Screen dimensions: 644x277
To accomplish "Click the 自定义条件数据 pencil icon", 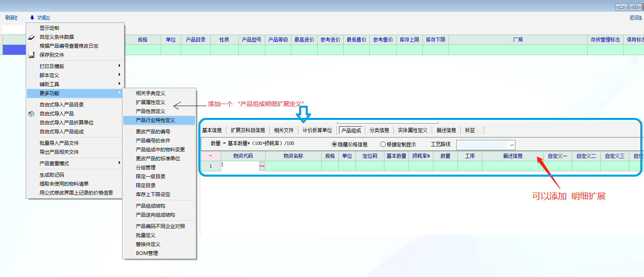I will point(31,37).
